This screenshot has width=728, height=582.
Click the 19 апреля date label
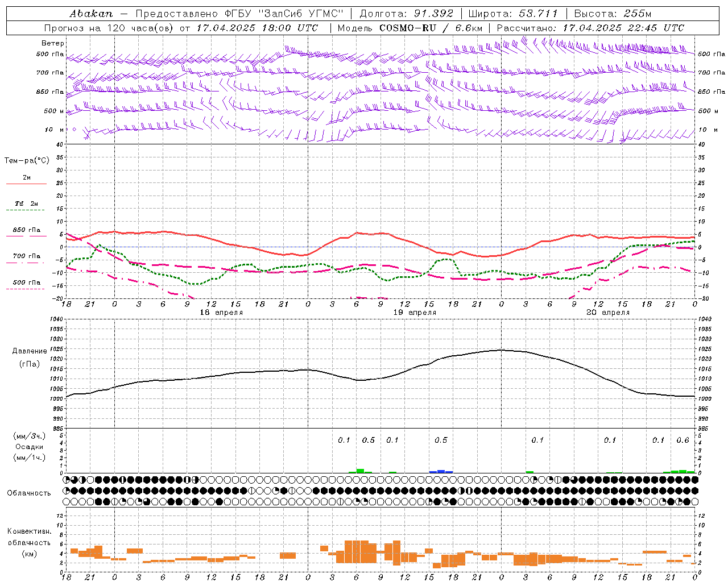point(415,313)
